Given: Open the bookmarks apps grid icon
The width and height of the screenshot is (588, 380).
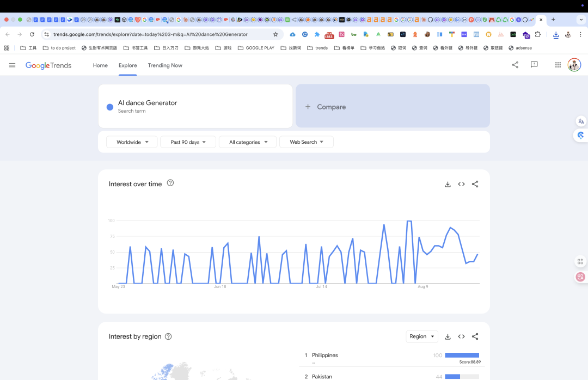Looking at the screenshot, I should [7, 48].
